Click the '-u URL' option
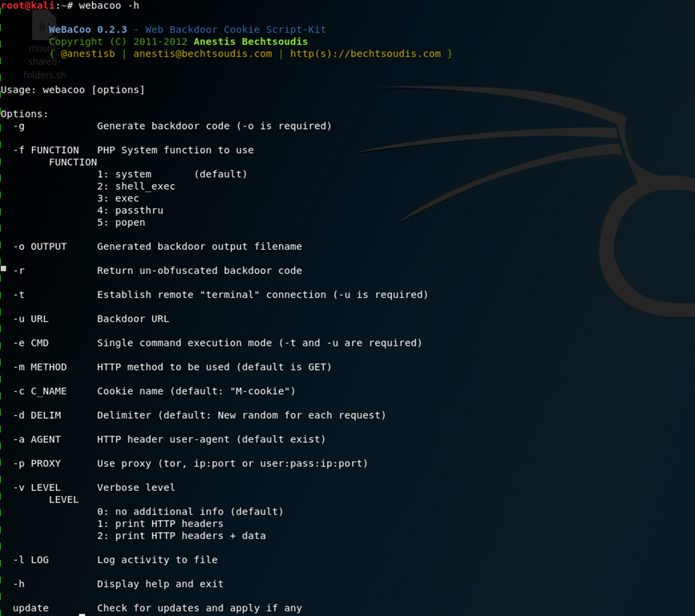 30,319
